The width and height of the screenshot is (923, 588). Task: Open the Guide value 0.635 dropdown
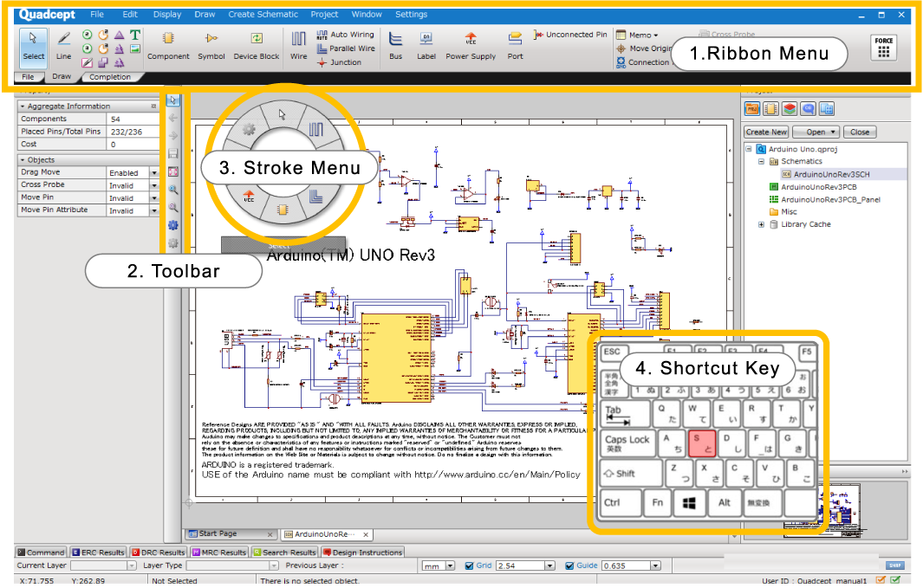(655, 565)
